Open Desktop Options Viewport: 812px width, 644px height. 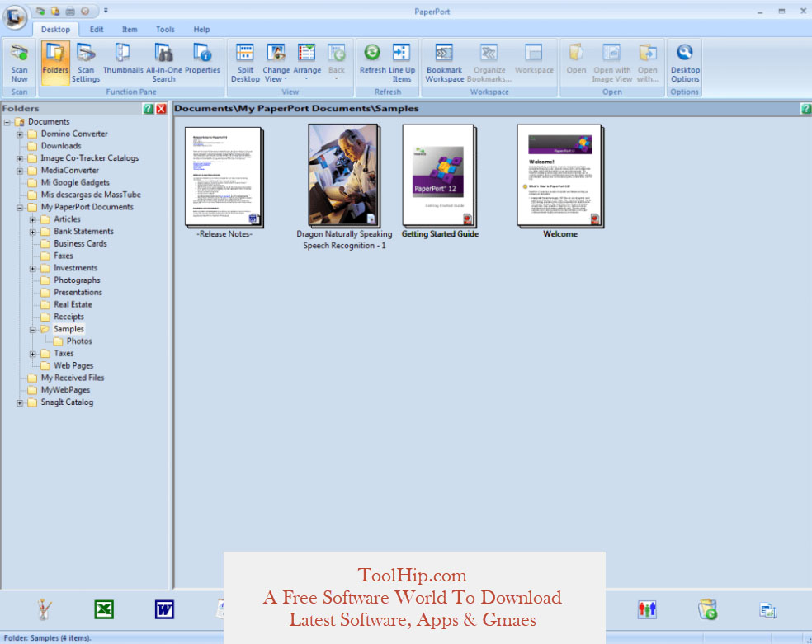click(x=685, y=63)
